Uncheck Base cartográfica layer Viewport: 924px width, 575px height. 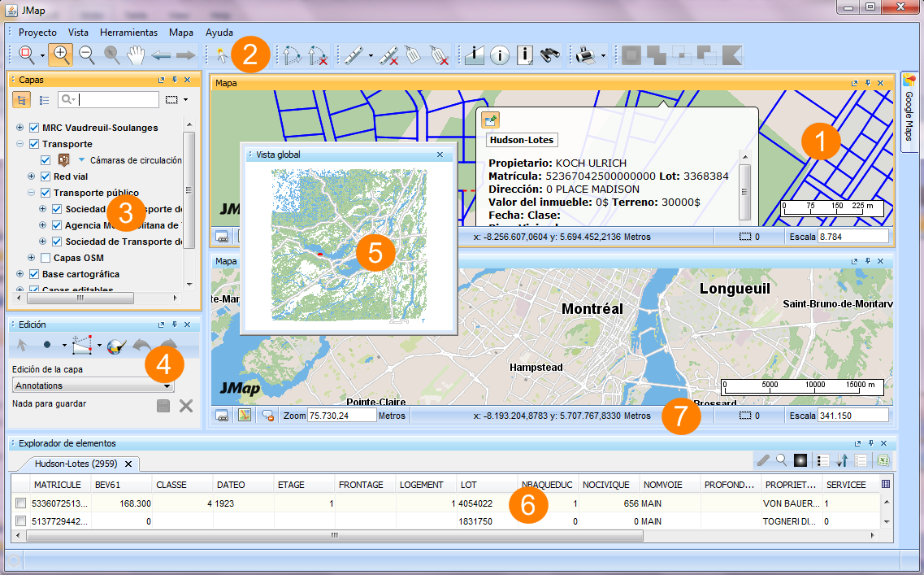coord(34,274)
